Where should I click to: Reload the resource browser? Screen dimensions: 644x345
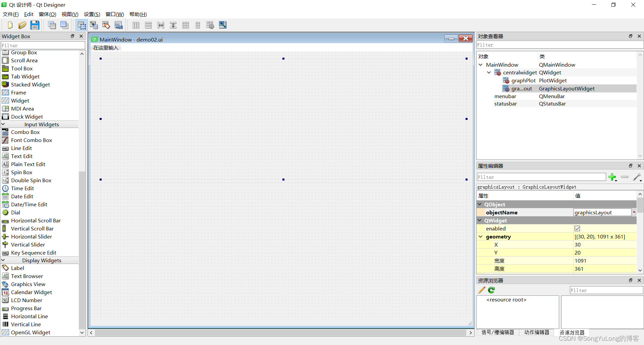pyautogui.click(x=491, y=290)
